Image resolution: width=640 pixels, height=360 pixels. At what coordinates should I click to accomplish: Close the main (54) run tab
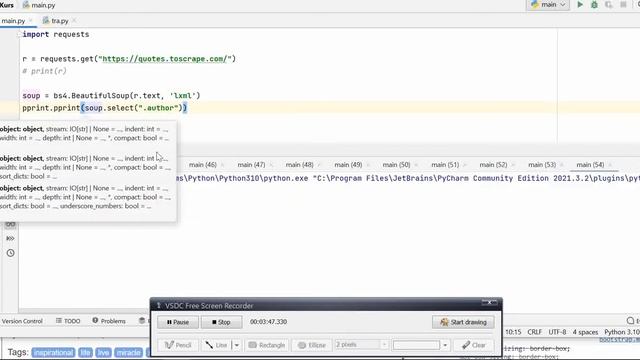[x=610, y=165]
